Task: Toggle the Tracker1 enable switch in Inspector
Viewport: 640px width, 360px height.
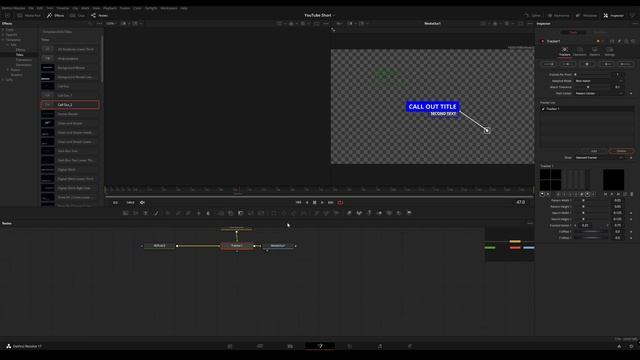Action: (542, 41)
